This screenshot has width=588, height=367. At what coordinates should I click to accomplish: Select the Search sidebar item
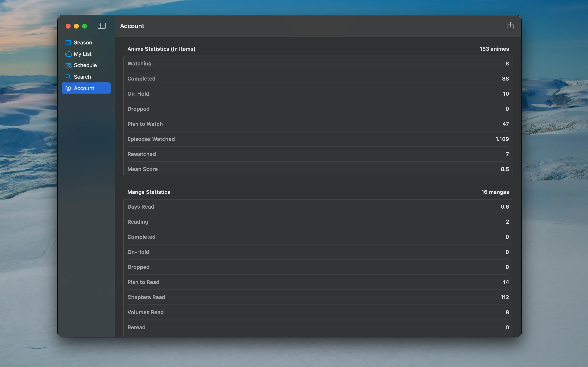(82, 77)
